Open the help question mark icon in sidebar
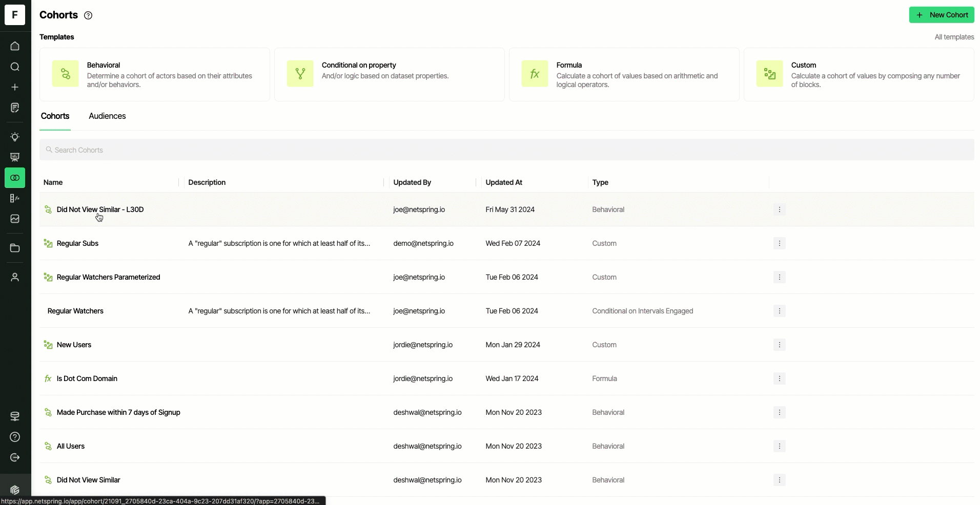This screenshot has height=505, width=980. [x=15, y=437]
